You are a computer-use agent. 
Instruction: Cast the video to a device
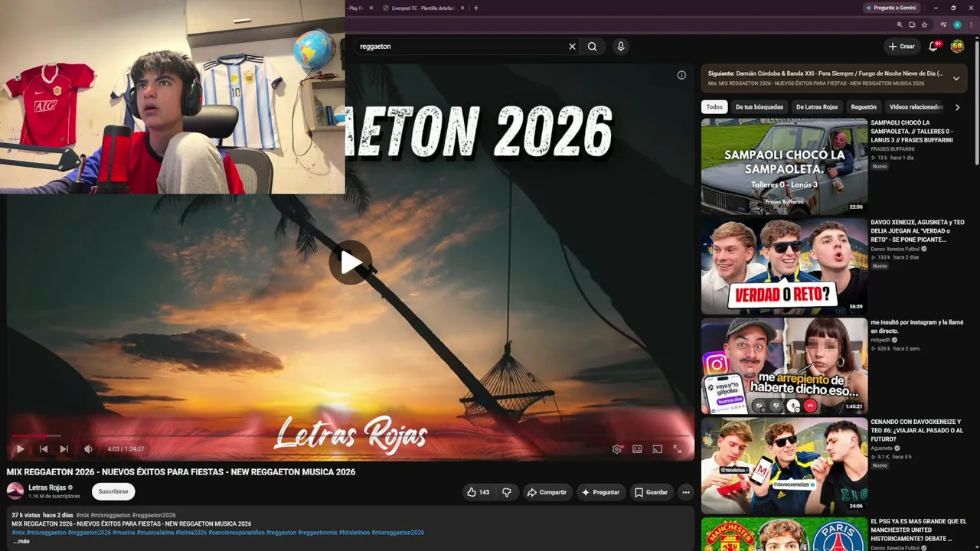click(x=657, y=449)
